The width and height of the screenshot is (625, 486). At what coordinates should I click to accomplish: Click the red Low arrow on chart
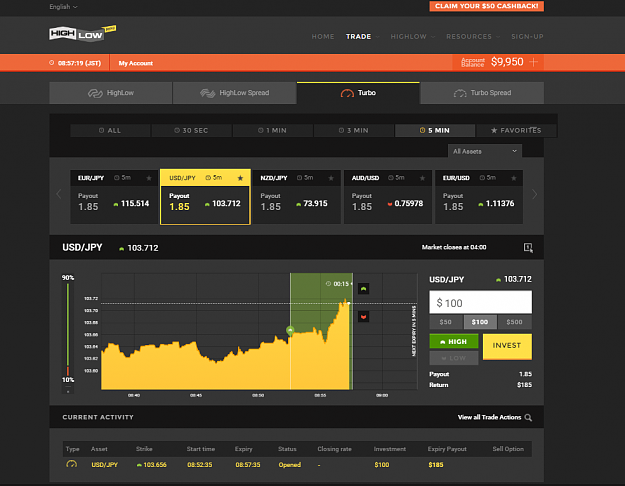pyautogui.click(x=364, y=317)
